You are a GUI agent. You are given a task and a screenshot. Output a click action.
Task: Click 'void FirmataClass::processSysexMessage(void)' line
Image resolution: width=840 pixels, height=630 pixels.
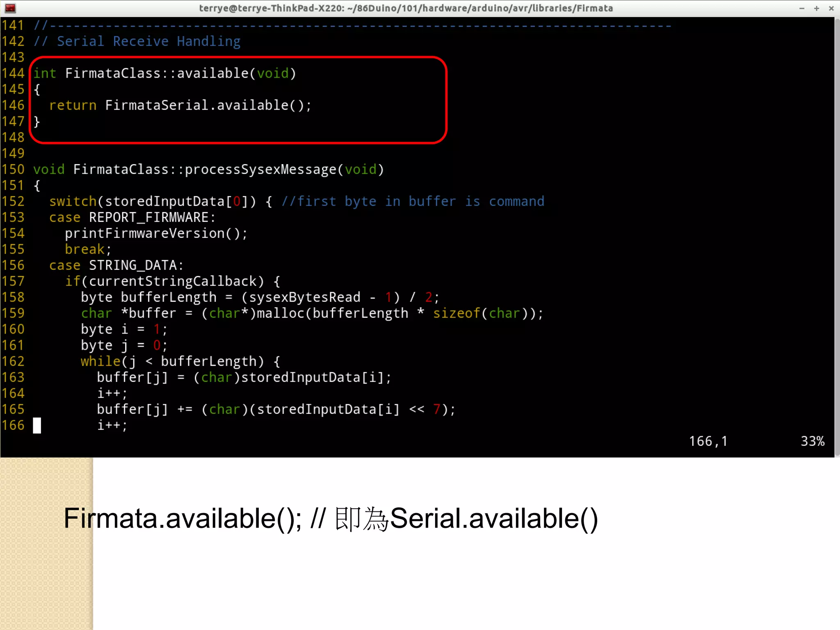click(208, 169)
